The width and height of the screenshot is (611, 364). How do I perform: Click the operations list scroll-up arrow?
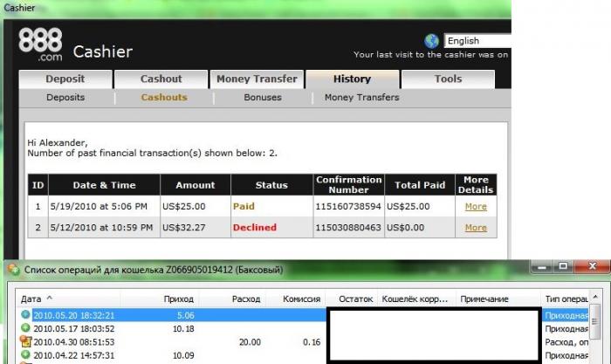click(x=595, y=297)
